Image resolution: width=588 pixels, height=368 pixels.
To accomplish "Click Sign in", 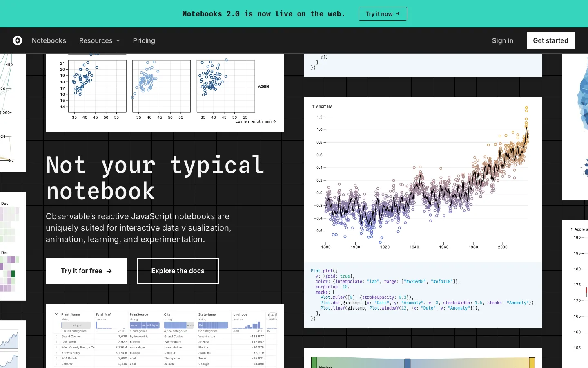I will click(503, 40).
